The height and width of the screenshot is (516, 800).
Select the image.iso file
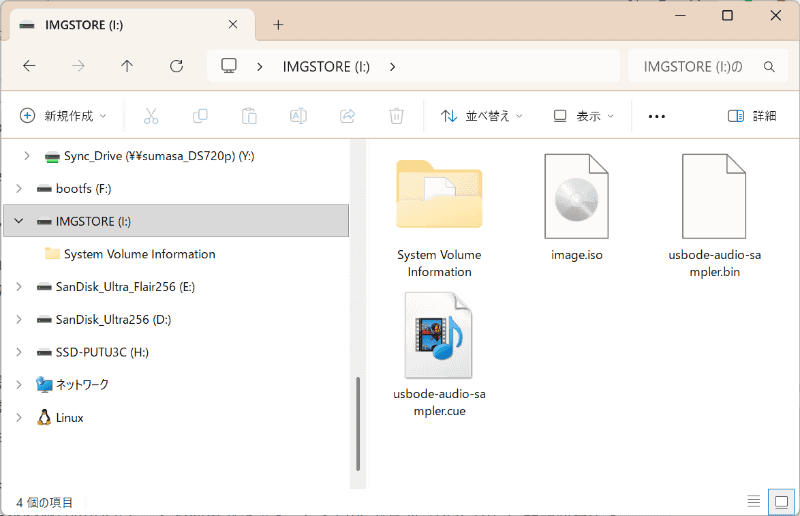[x=577, y=207]
